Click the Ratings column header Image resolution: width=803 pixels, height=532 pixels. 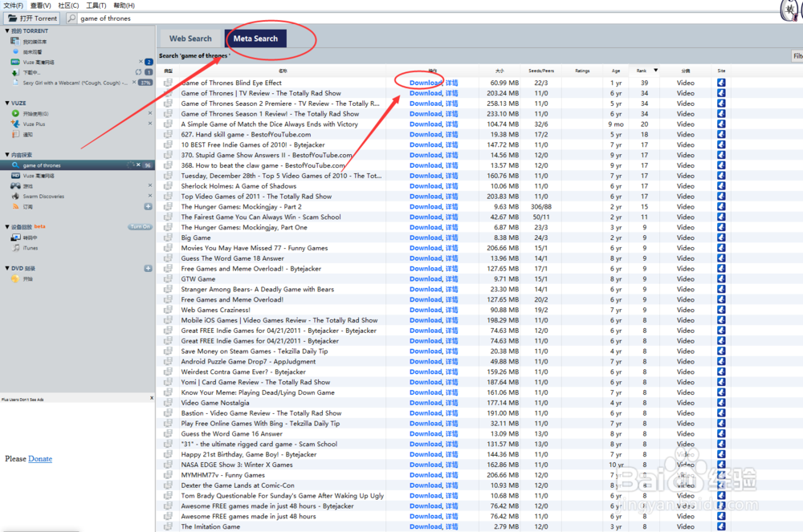click(582, 71)
